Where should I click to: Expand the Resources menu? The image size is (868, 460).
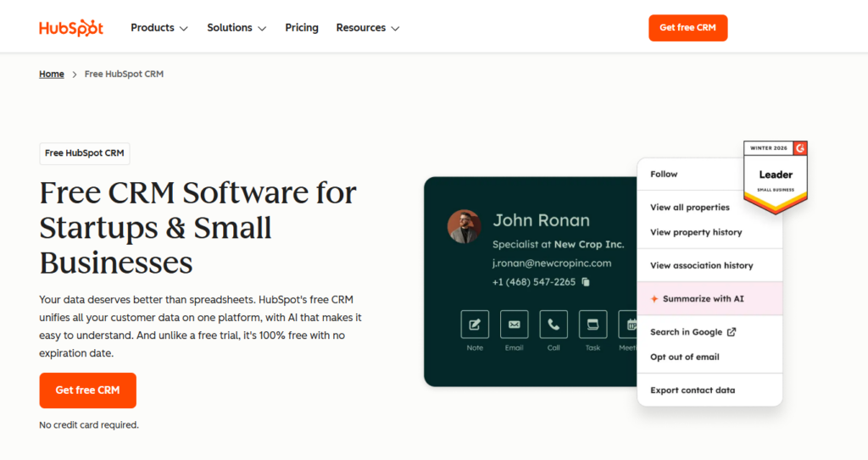click(x=368, y=28)
